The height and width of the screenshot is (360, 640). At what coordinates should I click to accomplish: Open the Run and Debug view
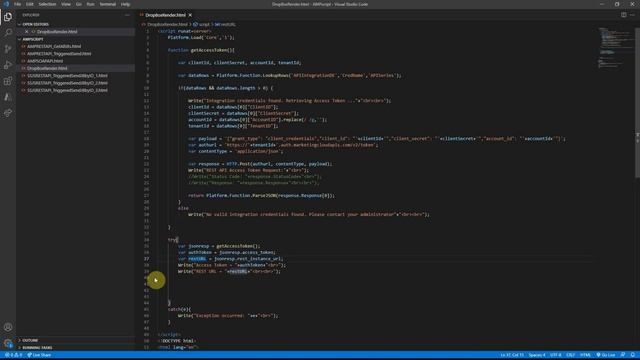[x=8, y=65]
